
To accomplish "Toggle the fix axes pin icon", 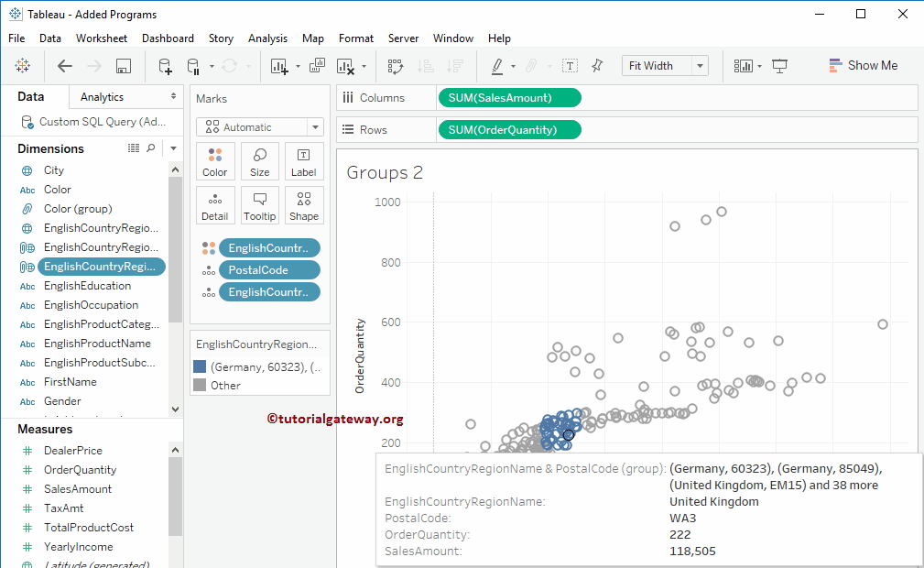I will [597, 66].
